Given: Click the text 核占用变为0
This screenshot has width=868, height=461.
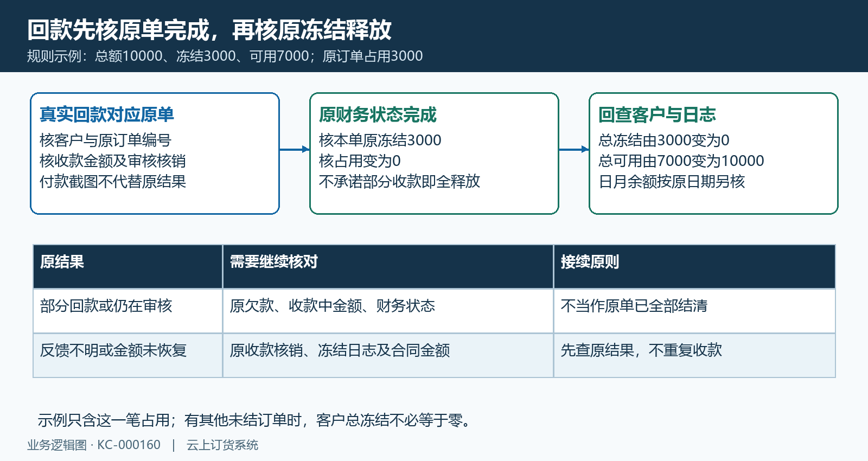Looking at the screenshot, I should (x=360, y=161).
